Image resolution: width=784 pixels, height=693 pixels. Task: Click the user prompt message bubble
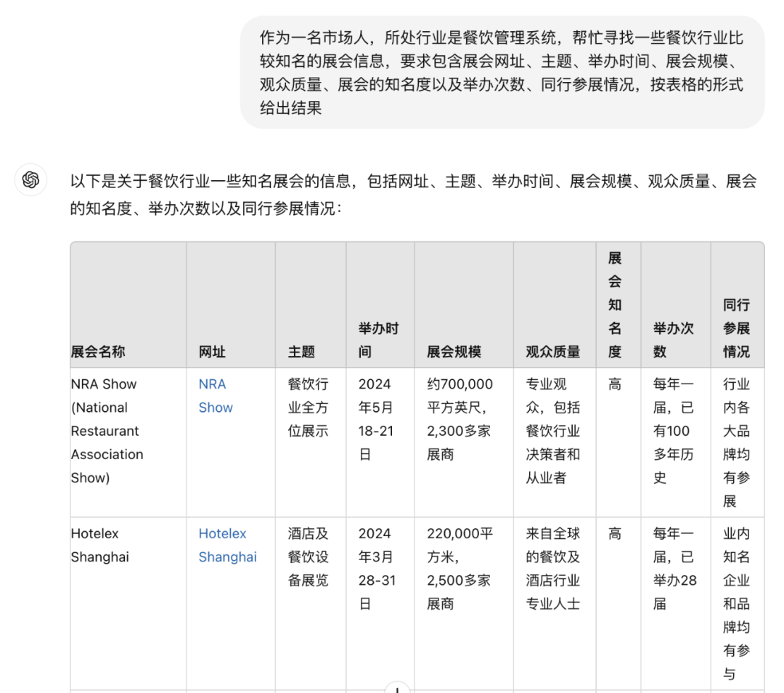point(502,73)
